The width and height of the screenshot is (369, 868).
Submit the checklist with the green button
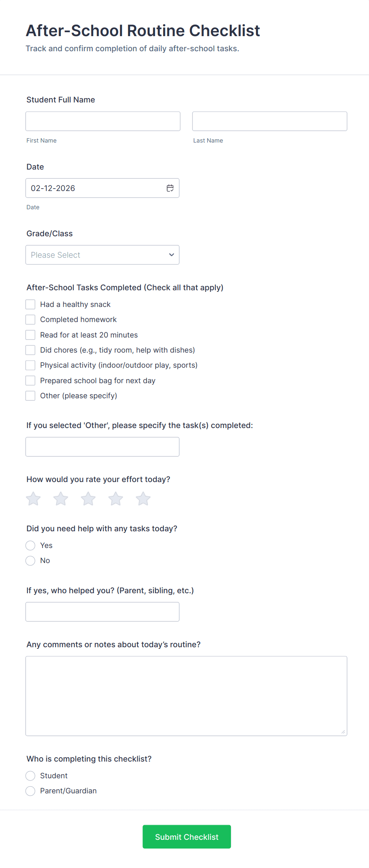point(187,837)
